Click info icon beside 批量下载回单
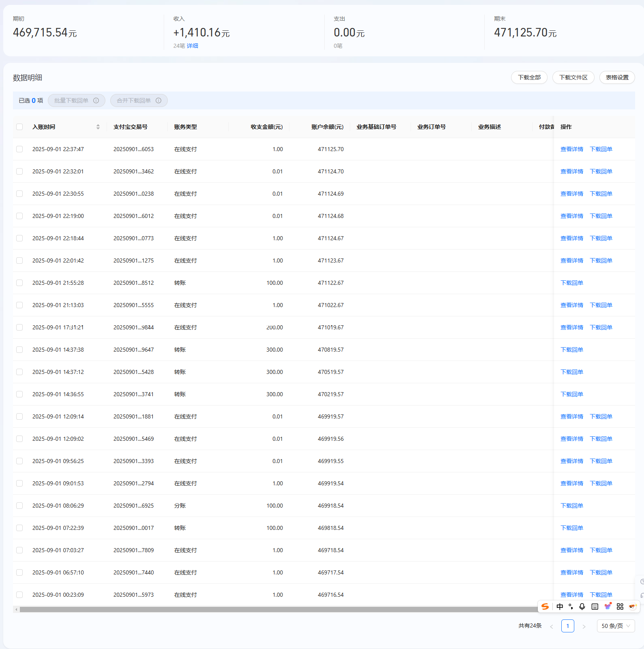 (96, 100)
